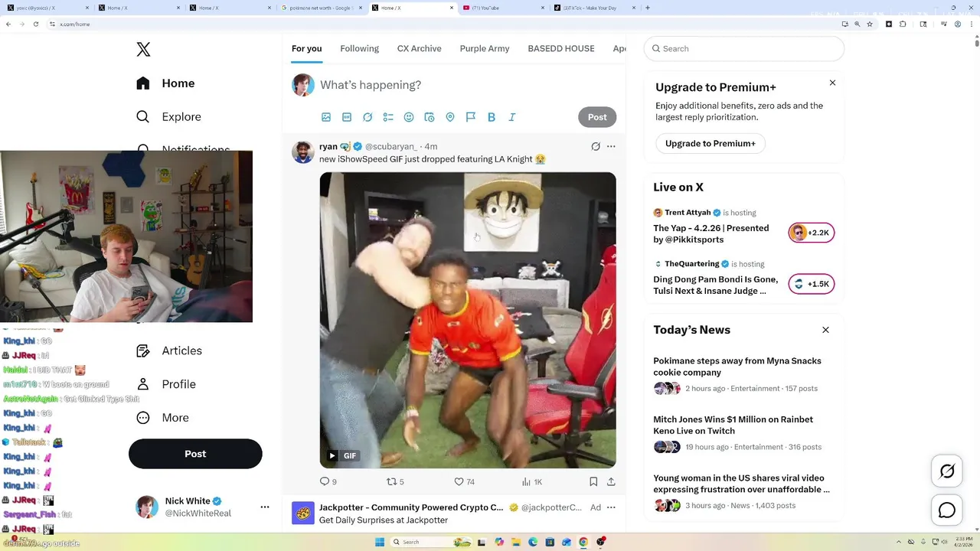
Task: Open account menu dots beside Nick White
Action: [x=265, y=507]
